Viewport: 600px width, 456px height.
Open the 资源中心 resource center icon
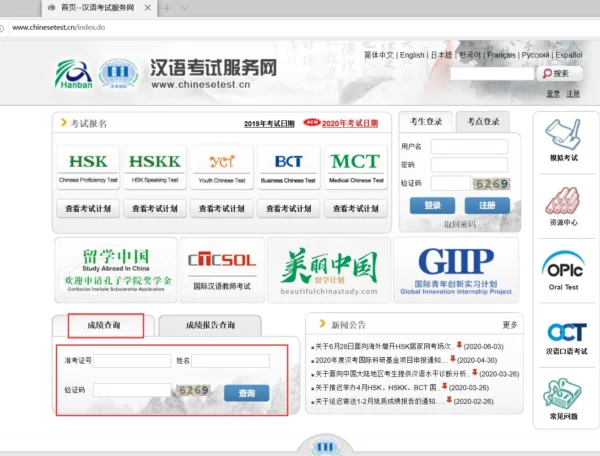point(564,206)
